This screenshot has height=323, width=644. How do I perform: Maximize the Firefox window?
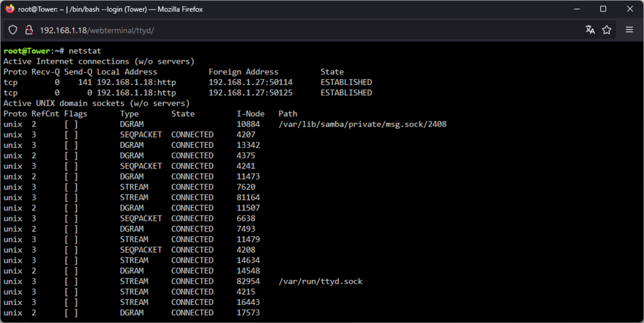(x=603, y=8)
